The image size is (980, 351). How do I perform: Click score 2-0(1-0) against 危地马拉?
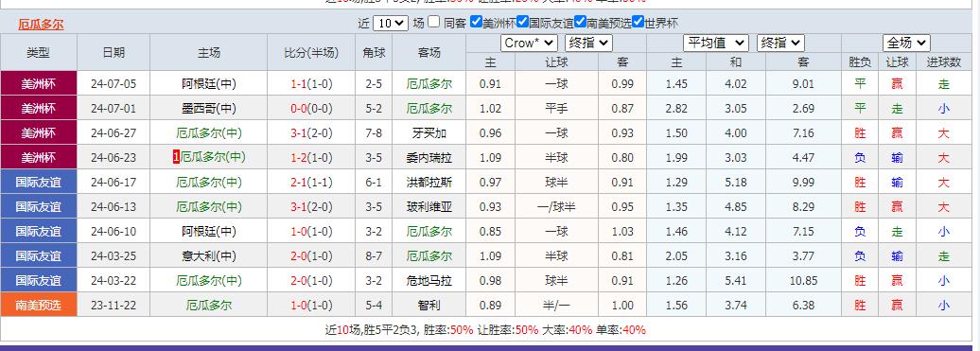311,280
